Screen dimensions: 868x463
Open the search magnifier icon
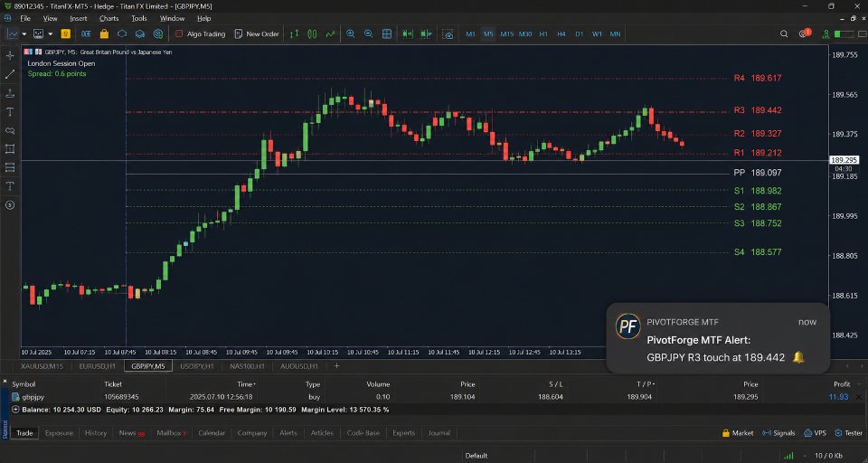(784, 33)
